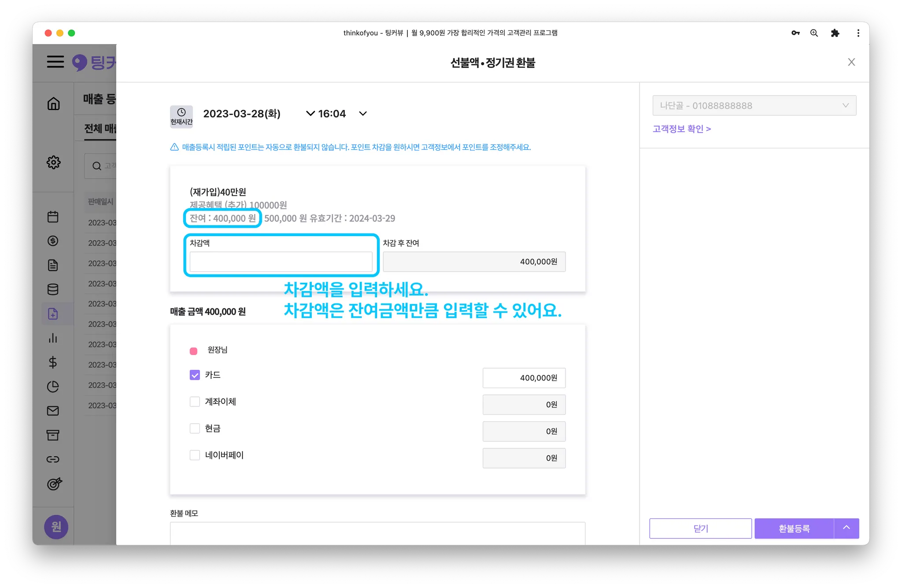
Task: Open the 고객정보 확인 link
Action: [681, 129]
